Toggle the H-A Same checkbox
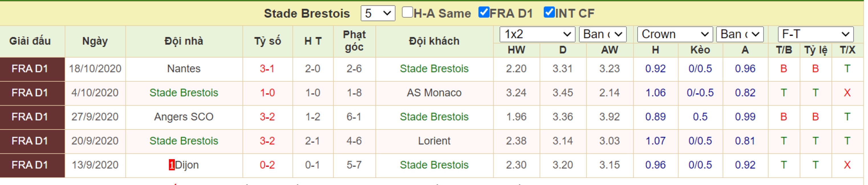The height and width of the screenshot is (185, 868). pyautogui.click(x=407, y=12)
